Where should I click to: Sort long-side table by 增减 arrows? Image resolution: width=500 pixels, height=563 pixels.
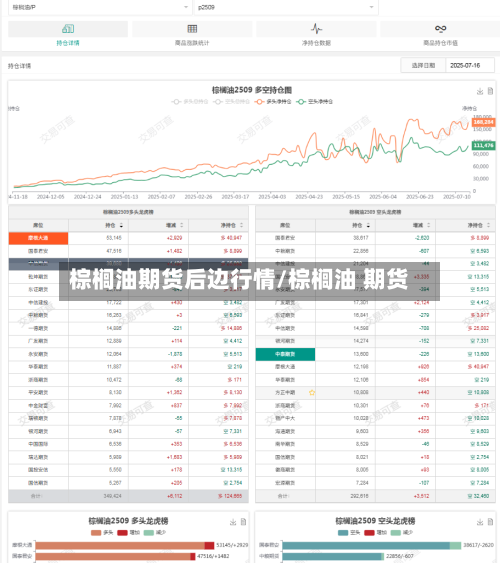[x=182, y=225]
